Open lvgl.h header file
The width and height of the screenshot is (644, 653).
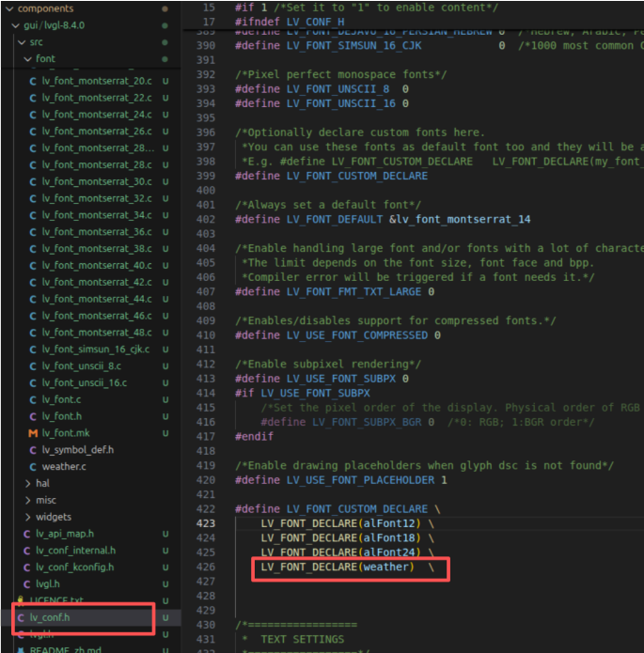[x=48, y=583]
